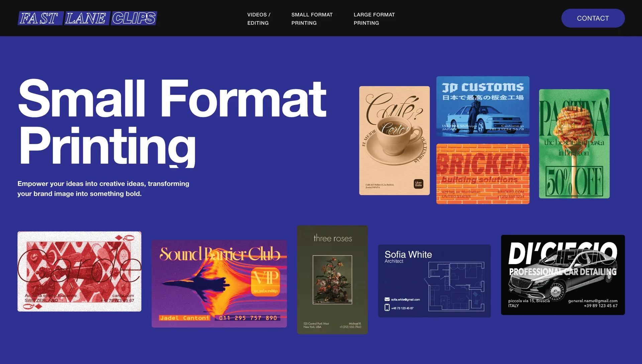
Task: View the JP Customs card sample
Action: (483, 106)
